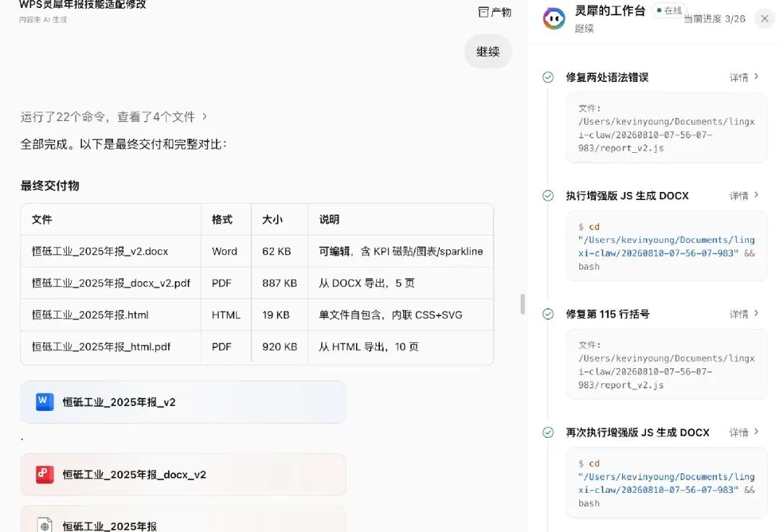Click the chat area scrollbar handle

[522, 304]
